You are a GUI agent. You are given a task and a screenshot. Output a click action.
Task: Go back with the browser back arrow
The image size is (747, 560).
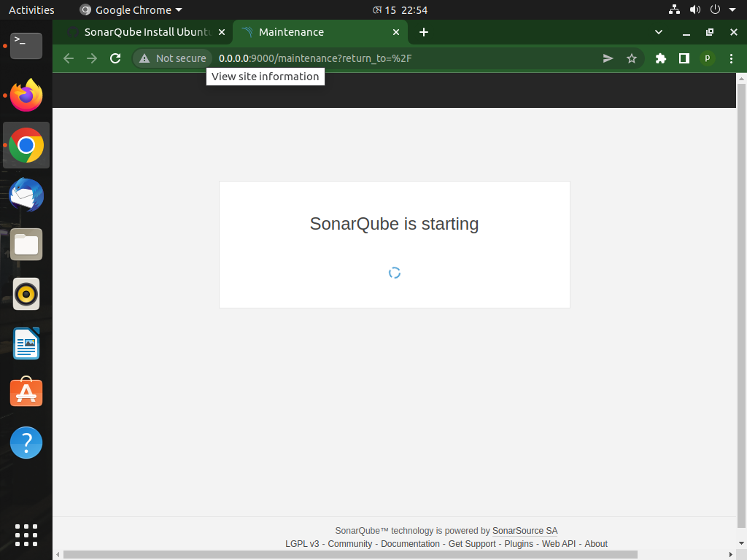68,58
